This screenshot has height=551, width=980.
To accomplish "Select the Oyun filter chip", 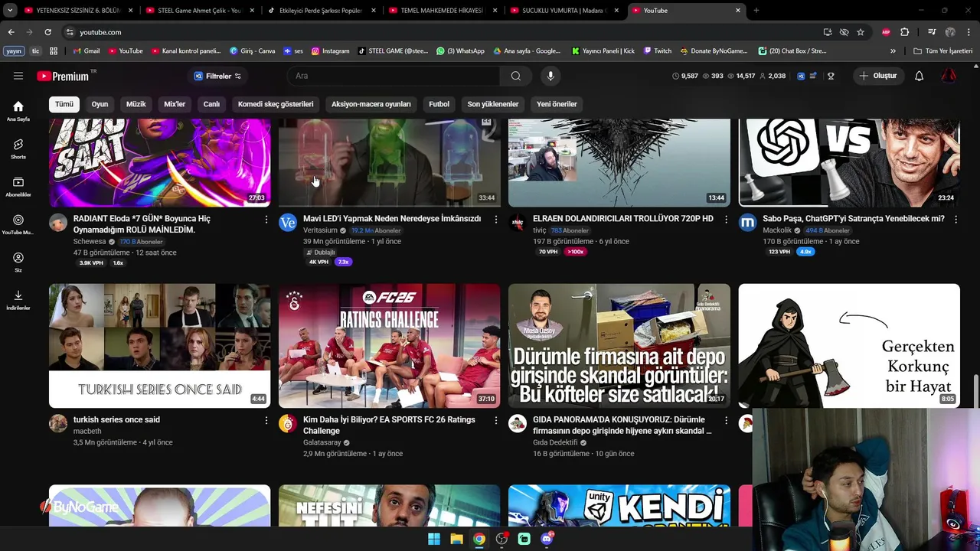I will pos(100,104).
